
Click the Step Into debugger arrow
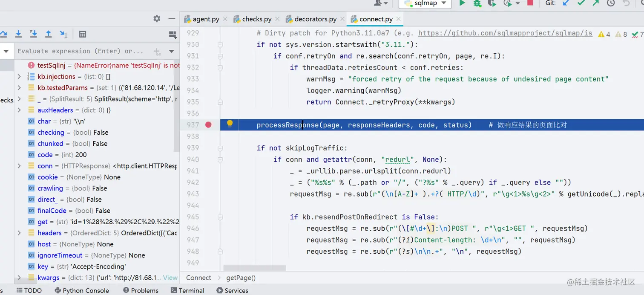coord(18,34)
